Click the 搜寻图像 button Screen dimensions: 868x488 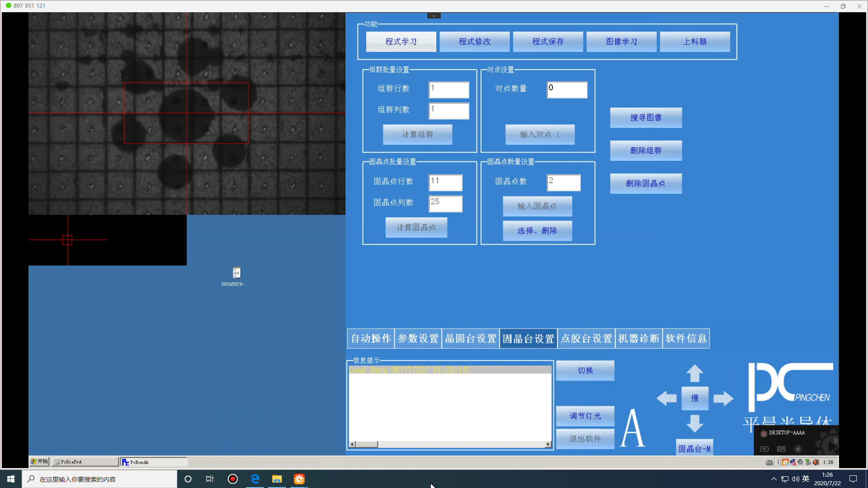coord(646,117)
